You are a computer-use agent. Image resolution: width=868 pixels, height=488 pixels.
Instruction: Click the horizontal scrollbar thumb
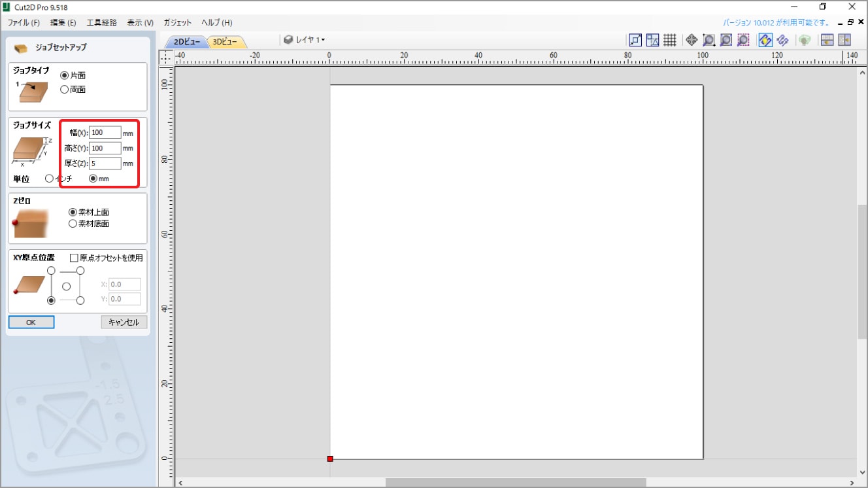[515, 483]
